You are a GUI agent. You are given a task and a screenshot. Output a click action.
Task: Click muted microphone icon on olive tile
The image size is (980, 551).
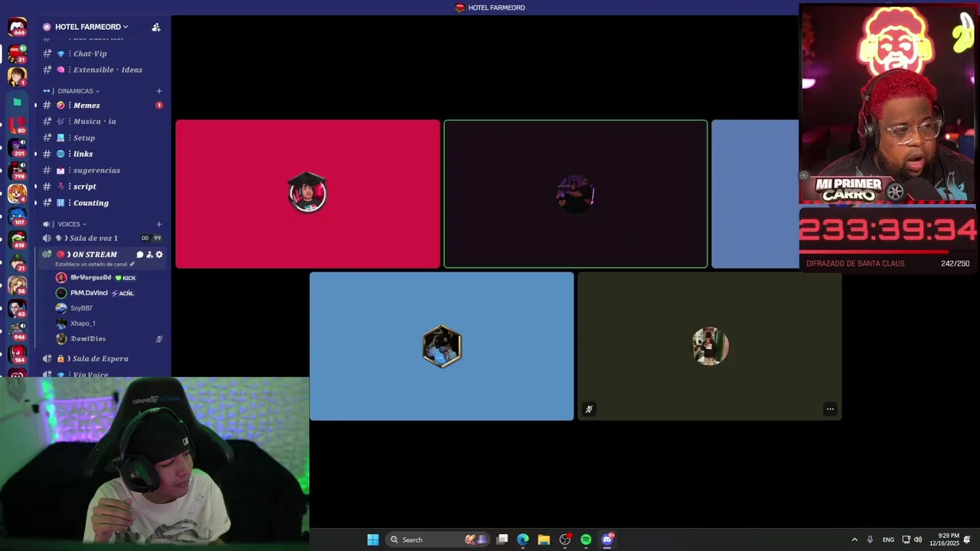tap(589, 409)
